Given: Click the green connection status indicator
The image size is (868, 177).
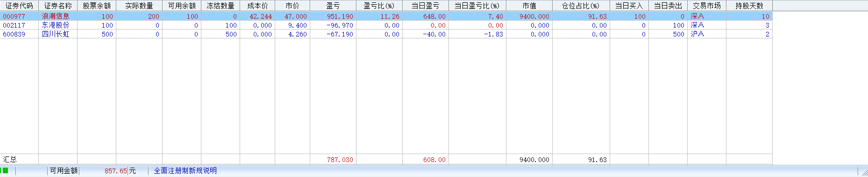Looking at the screenshot, I should [x=5, y=170].
